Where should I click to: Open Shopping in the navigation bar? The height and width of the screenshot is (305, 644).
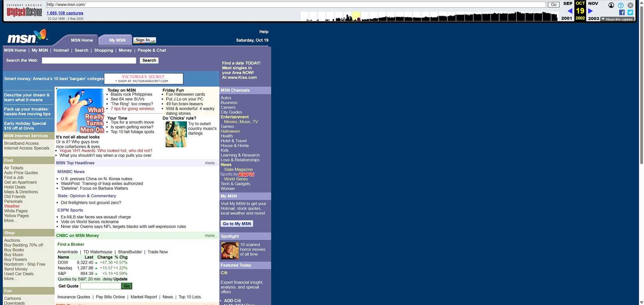click(103, 50)
